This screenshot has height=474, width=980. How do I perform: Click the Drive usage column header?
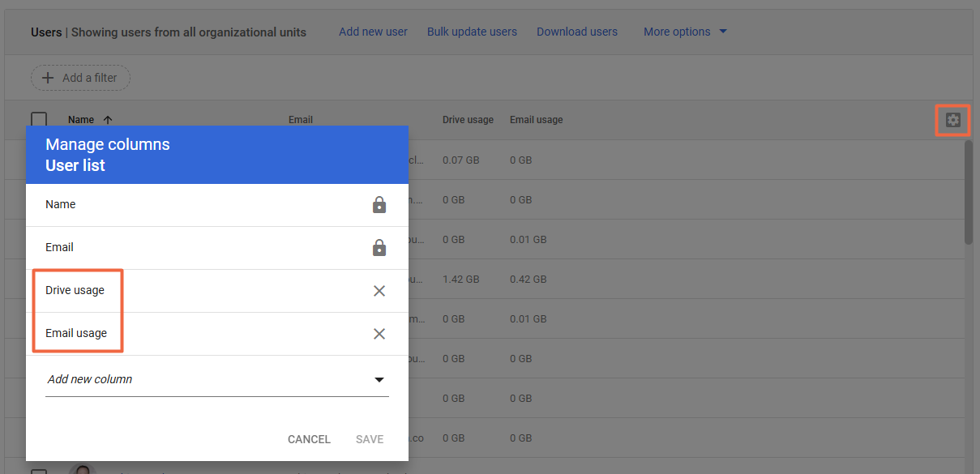(x=468, y=120)
